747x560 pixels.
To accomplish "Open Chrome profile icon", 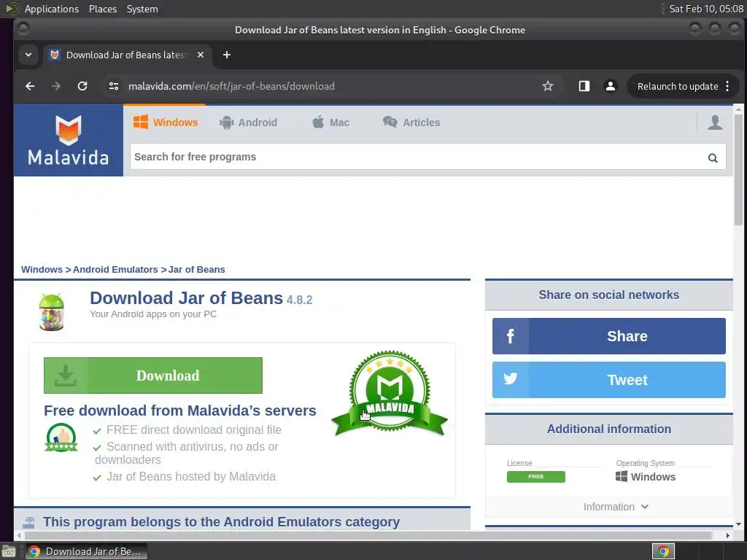I will click(x=611, y=86).
